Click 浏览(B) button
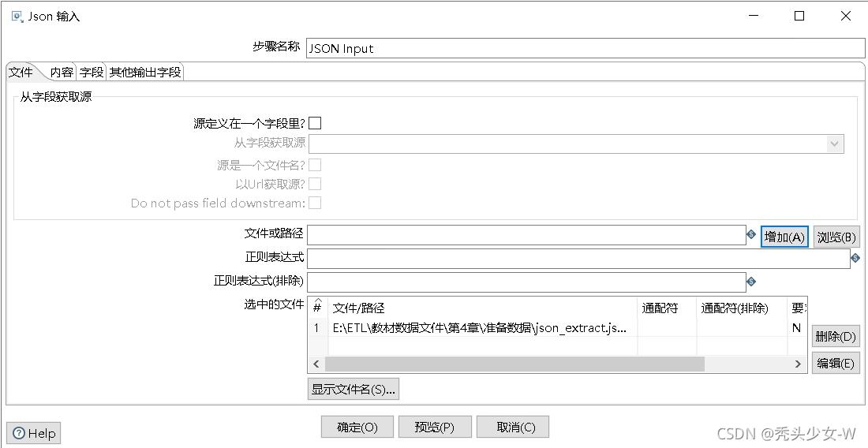The image size is (868, 448). [836, 237]
